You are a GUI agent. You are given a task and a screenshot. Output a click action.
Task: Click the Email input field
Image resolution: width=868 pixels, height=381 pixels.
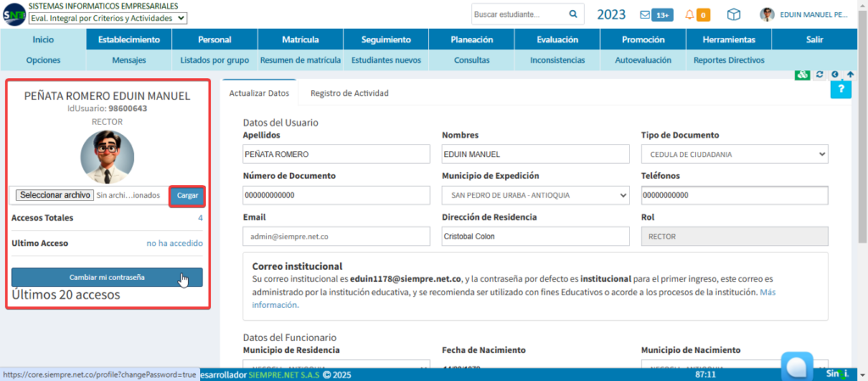(x=337, y=237)
